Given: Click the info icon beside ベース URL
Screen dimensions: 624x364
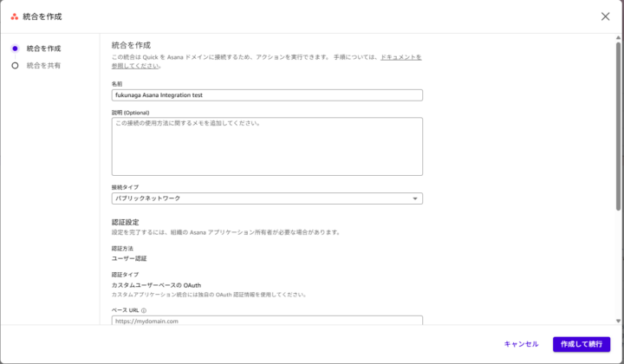Looking at the screenshot, I should tap(144, 309).
